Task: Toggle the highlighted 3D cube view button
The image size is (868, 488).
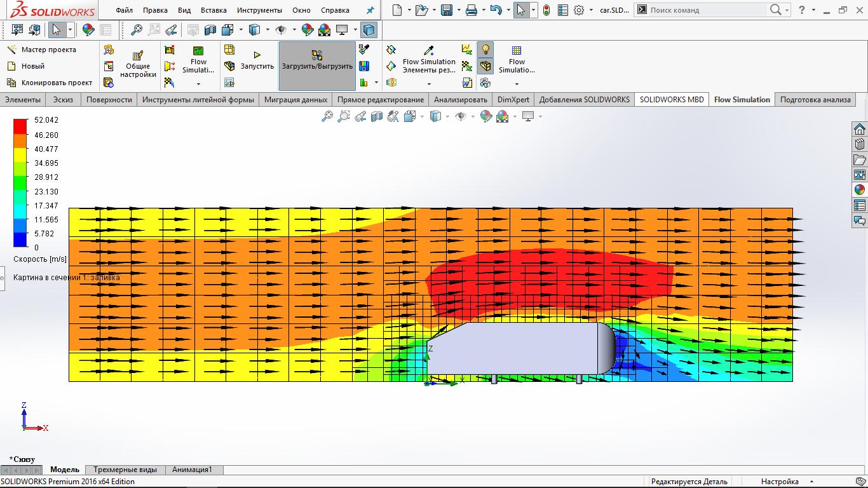Action: [369, 30]
